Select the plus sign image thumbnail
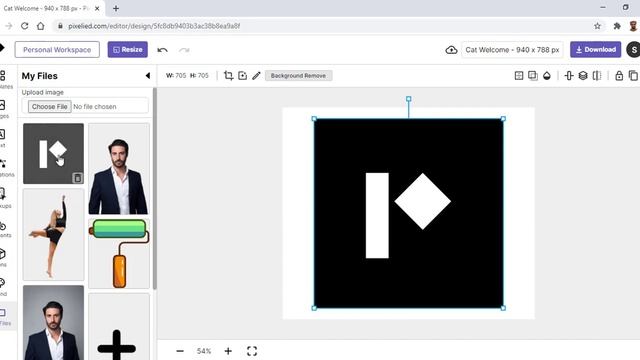The width and height of the screenshot is (640, 360). [119, 327]
